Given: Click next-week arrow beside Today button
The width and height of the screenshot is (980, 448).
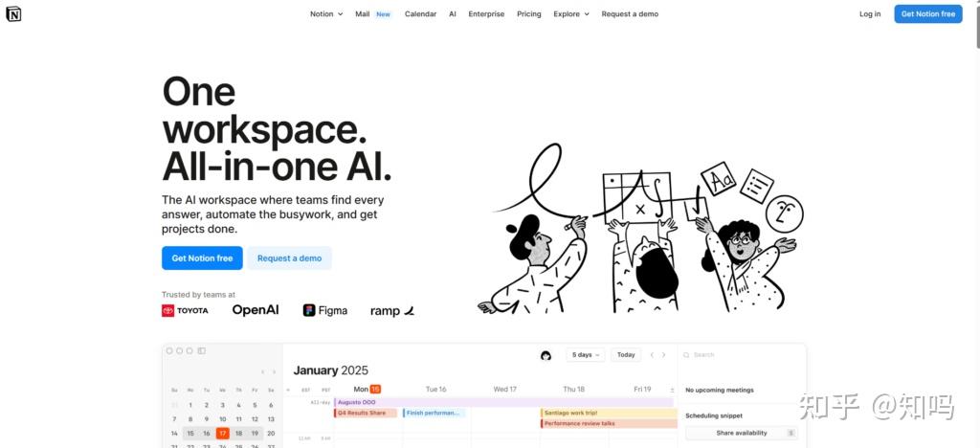Looking at the screenshot, I should (x=664, y=355).
